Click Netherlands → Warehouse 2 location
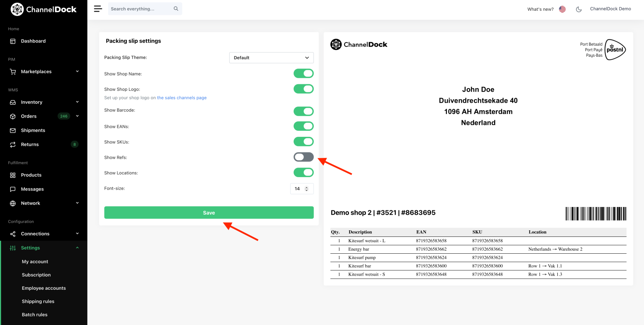Image resolution: width=644 pixels, height=325 pixels. point(555,249)
